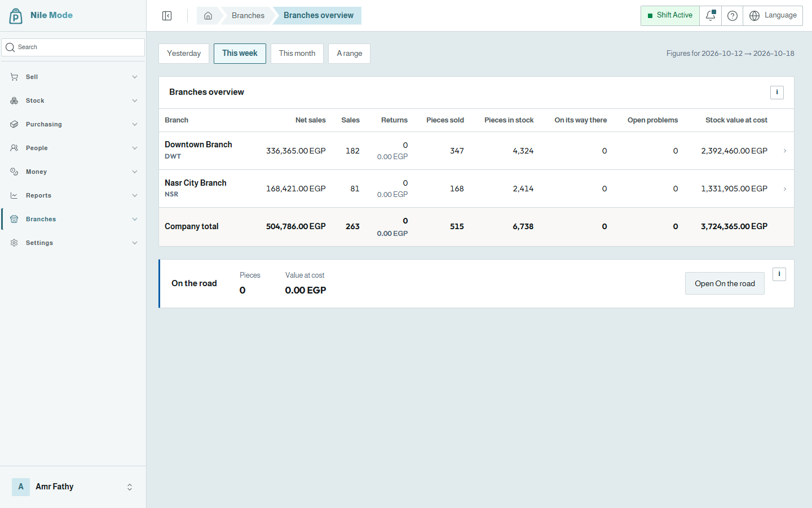Open the Amr Fathy user switcher arrows
The width and height of the screenshot is (812, 508).
point(130,487)
